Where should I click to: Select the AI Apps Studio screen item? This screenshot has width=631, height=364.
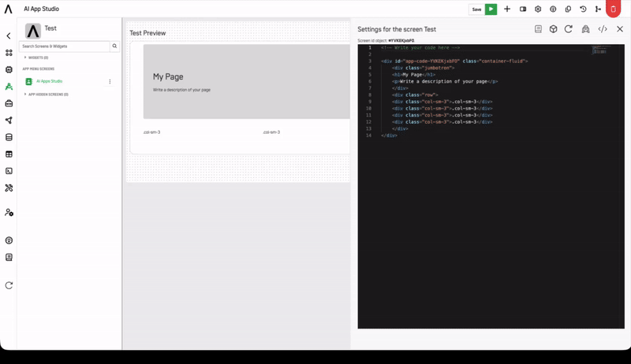(49, 81)
